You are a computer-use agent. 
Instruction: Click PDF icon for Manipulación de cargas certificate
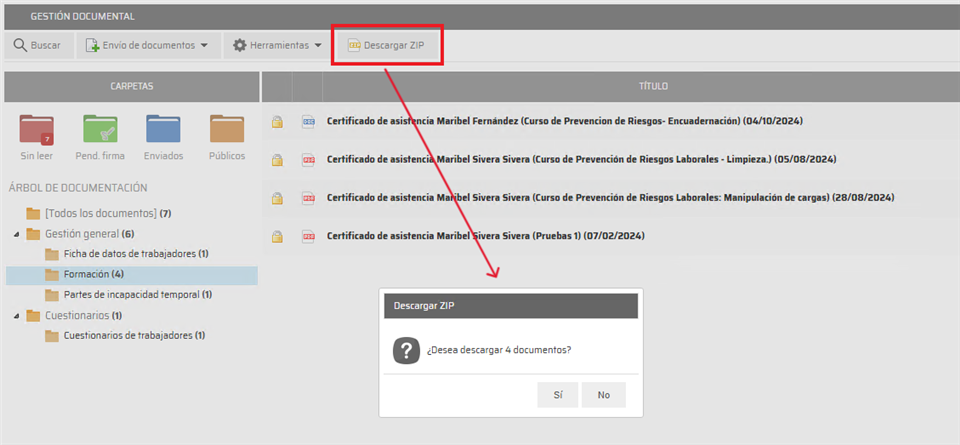[x=308, y=198]
